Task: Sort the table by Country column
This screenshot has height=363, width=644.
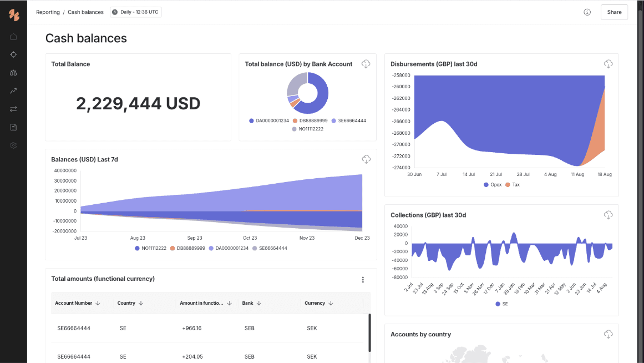Action: pyautogui.click(x=130, y=303)
